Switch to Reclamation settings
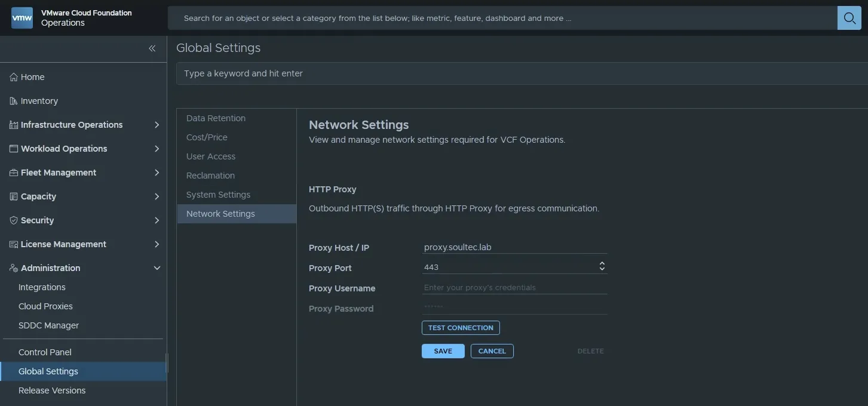Screen dimensions: 868x406 click(x=237, y=176)
